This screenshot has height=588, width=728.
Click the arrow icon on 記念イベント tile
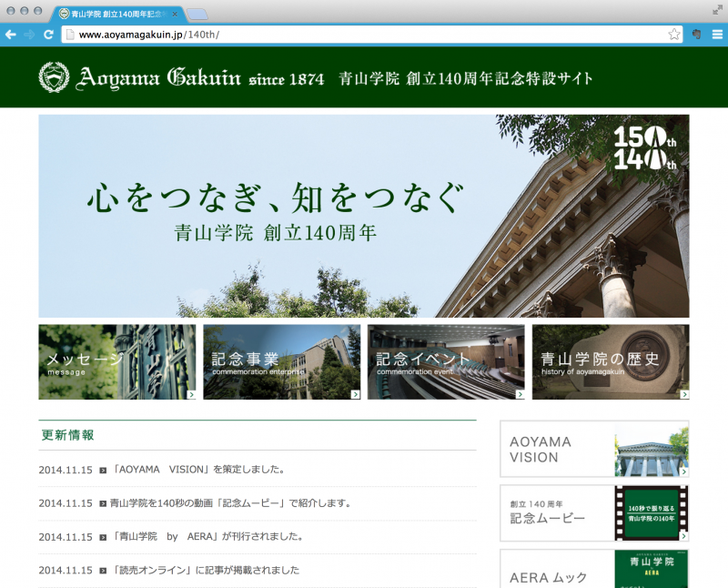click(x=520, y=395)
